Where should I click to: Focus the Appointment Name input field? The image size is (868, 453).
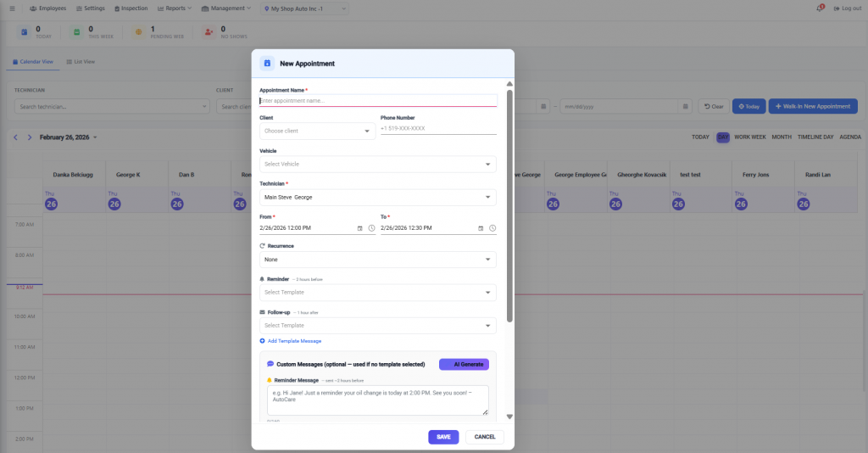coord(378,101)
